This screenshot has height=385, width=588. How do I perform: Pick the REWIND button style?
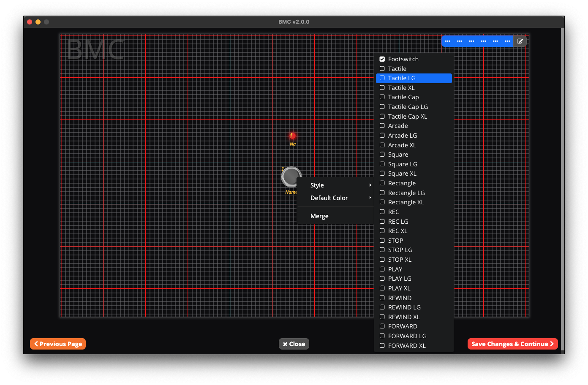pyautogui.click(x=414, y=298)
